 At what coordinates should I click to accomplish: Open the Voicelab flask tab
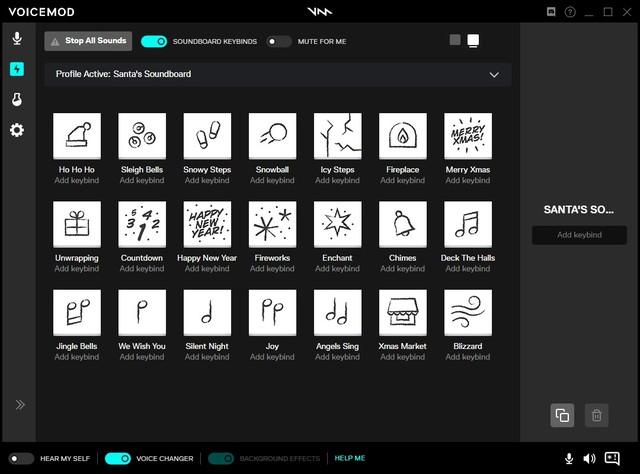coord(17,100)
